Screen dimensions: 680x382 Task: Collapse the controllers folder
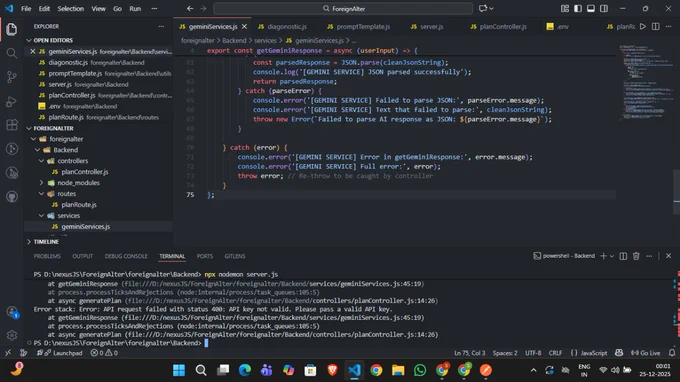tap(42, 160)
